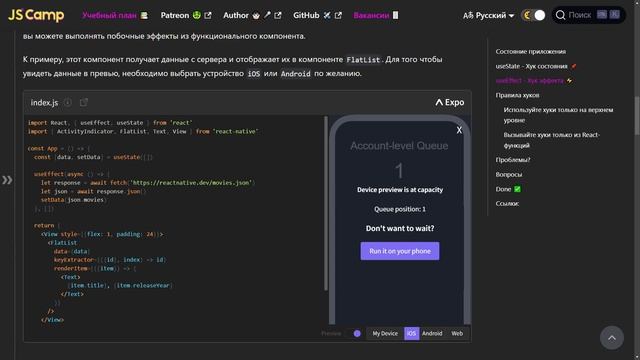Click the info icon beside index.js

(x=68, y=102)
